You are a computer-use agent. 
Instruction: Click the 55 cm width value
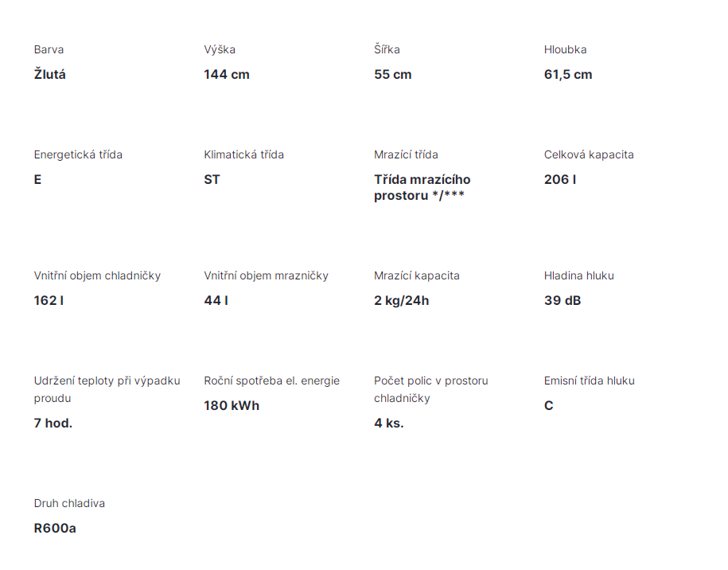(x=393, y=75)
